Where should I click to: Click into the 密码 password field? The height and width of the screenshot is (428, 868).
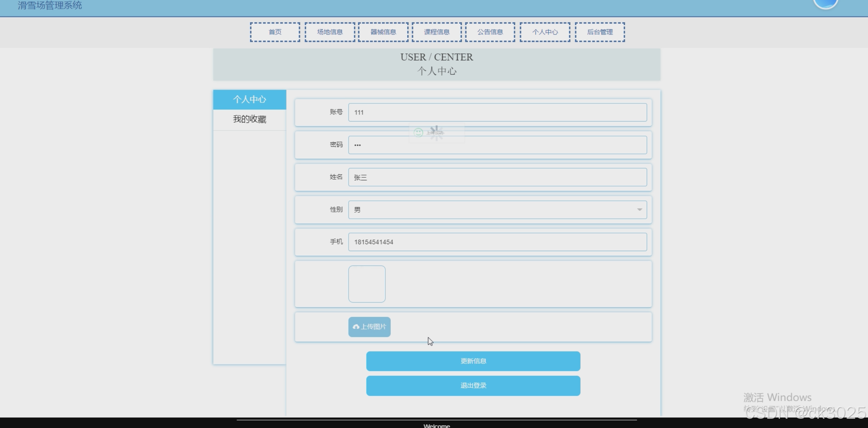[x=497, y=145]
